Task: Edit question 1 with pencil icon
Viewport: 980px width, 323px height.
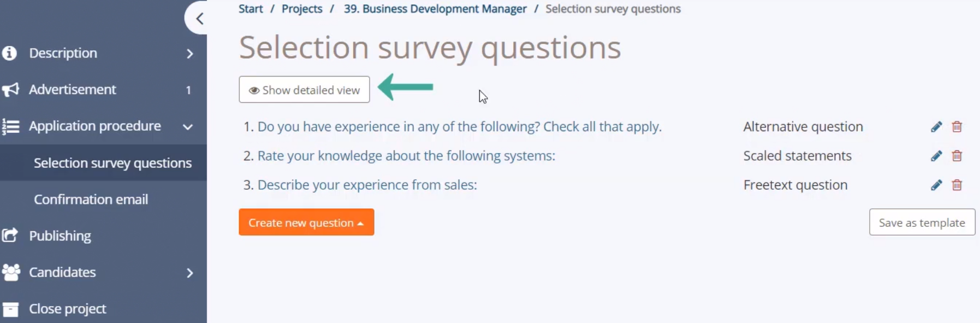Action: point(936,127)
